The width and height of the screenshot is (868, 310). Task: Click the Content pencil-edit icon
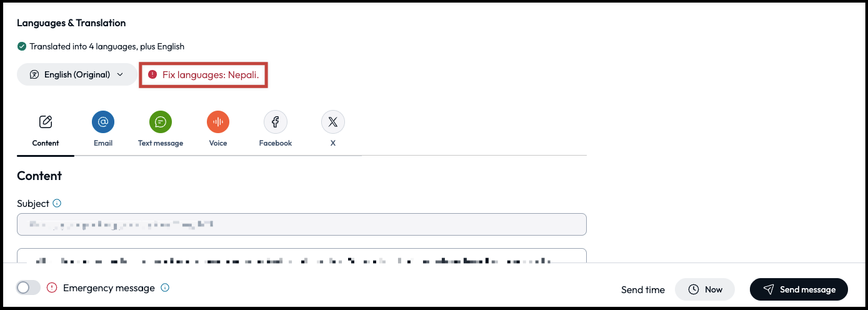(x=46, y=122)
